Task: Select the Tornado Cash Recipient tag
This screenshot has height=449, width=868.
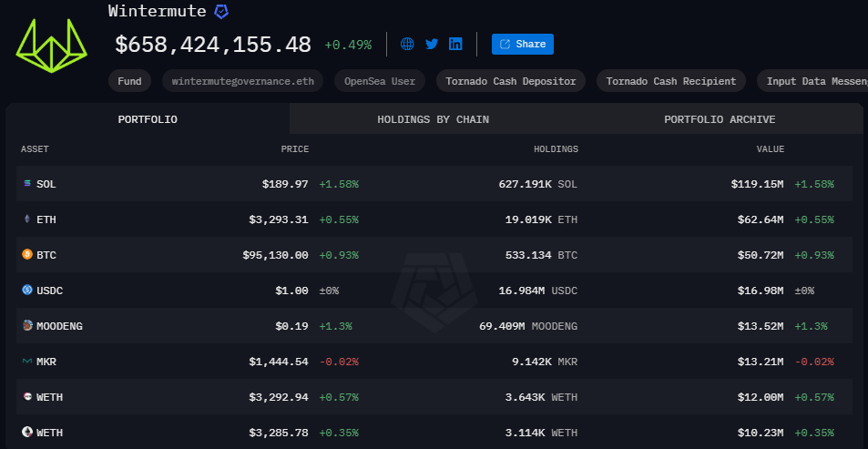Action: coord(671,81)
